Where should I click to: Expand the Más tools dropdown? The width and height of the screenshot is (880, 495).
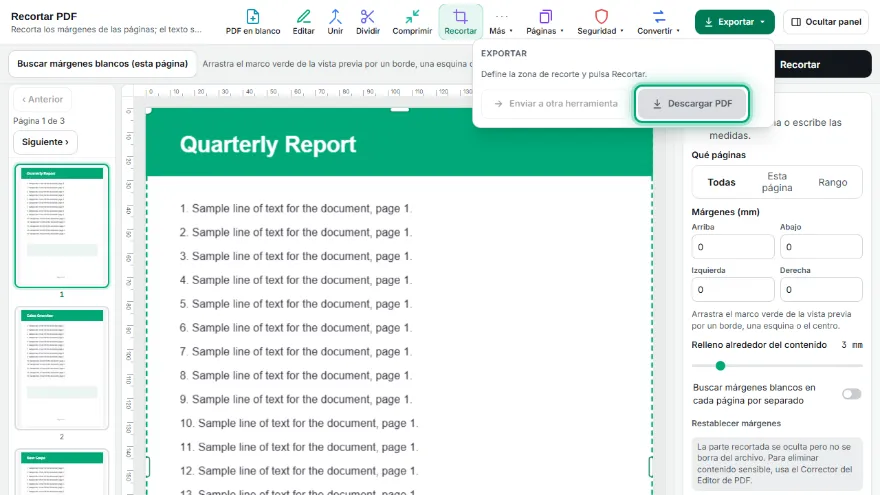[501, 22]
